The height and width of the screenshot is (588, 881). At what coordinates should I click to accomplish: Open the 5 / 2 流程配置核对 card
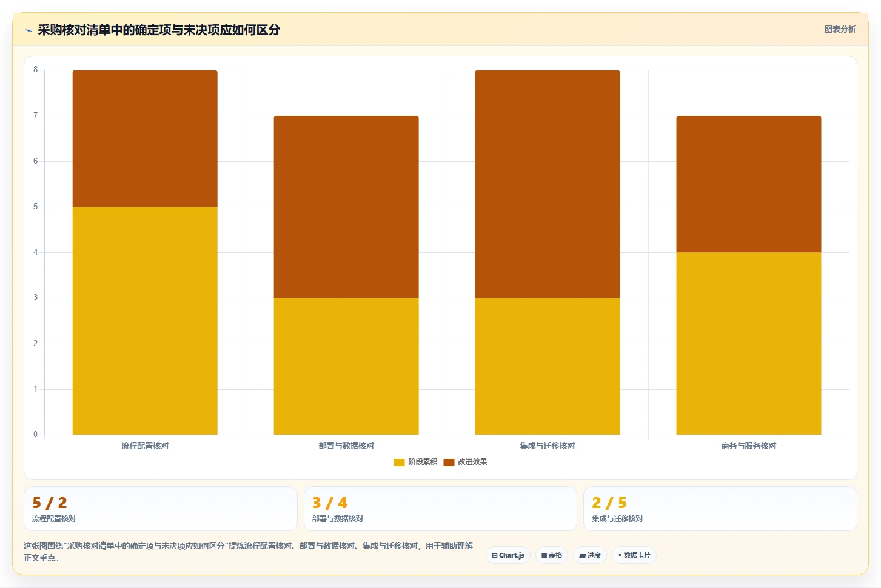(x=161, y=509)
